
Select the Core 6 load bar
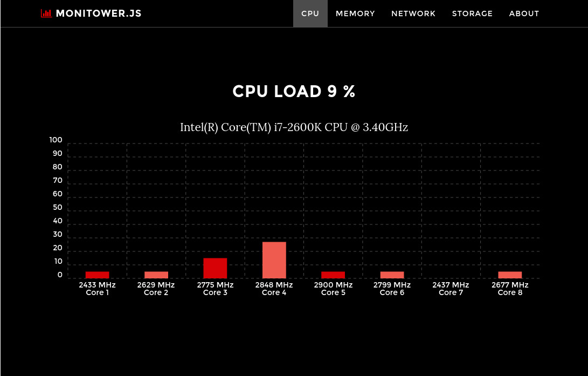click(x=392, y=275)
